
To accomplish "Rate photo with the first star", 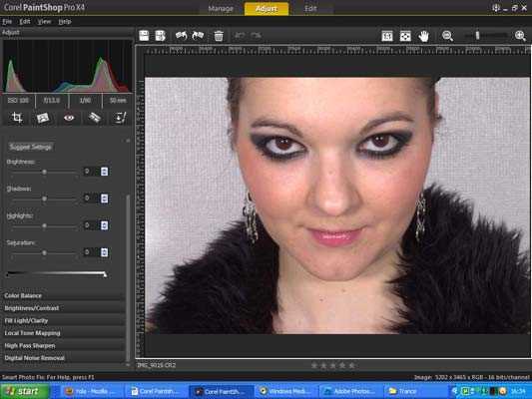I will click(x=314, y=365).
